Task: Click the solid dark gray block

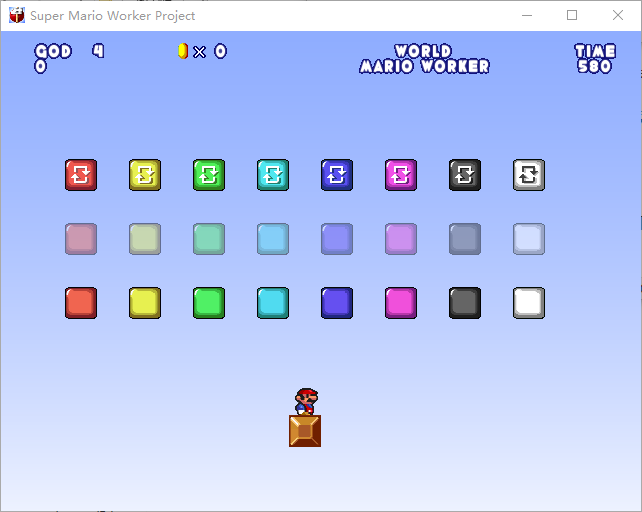Action: [465, 303]
